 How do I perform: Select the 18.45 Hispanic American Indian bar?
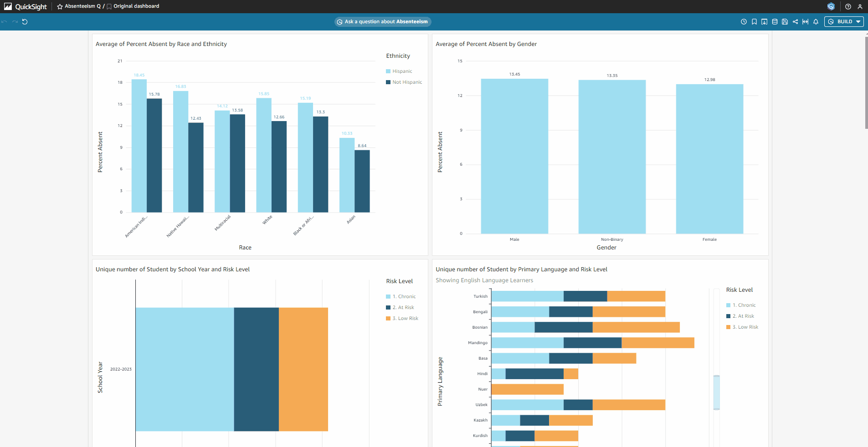point(139,146)
